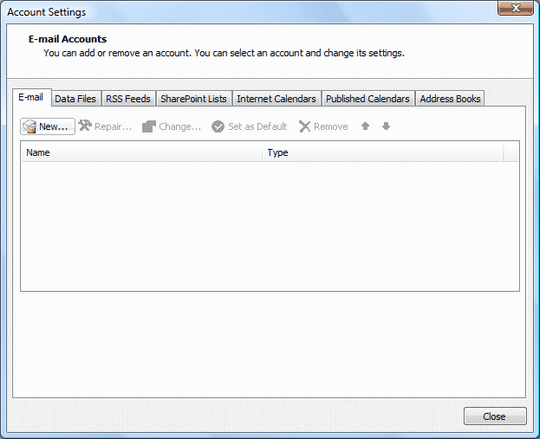
Task: Click the empty account list area
Action: tap(270, 226)
